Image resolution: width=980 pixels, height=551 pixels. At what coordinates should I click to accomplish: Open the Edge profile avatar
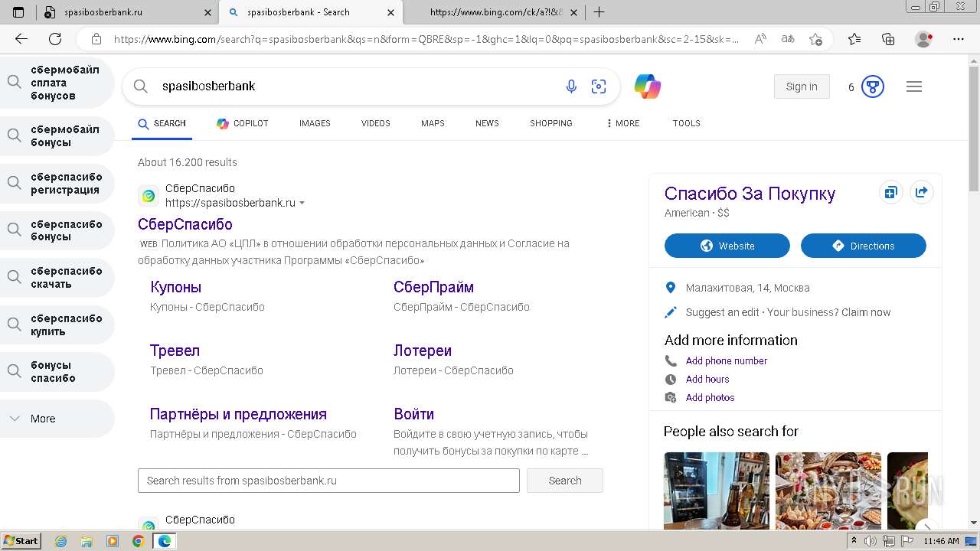(x=924, y=39)
